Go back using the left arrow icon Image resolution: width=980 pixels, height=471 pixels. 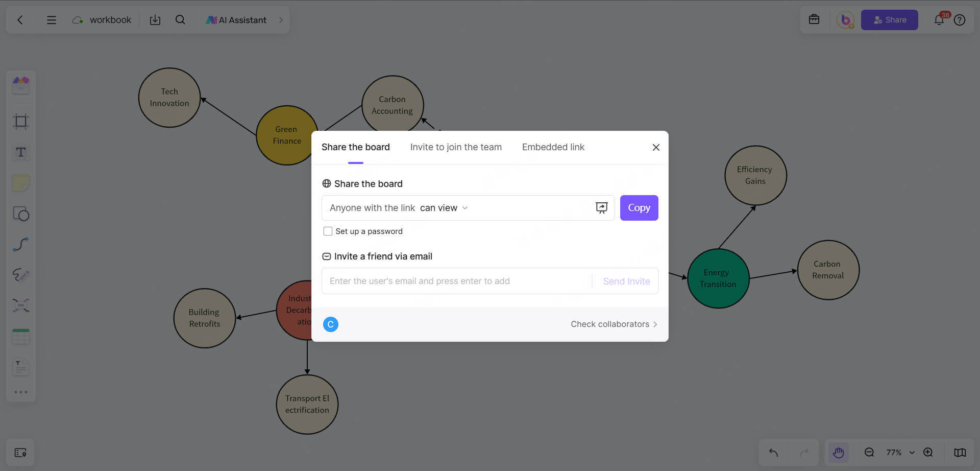20,20
